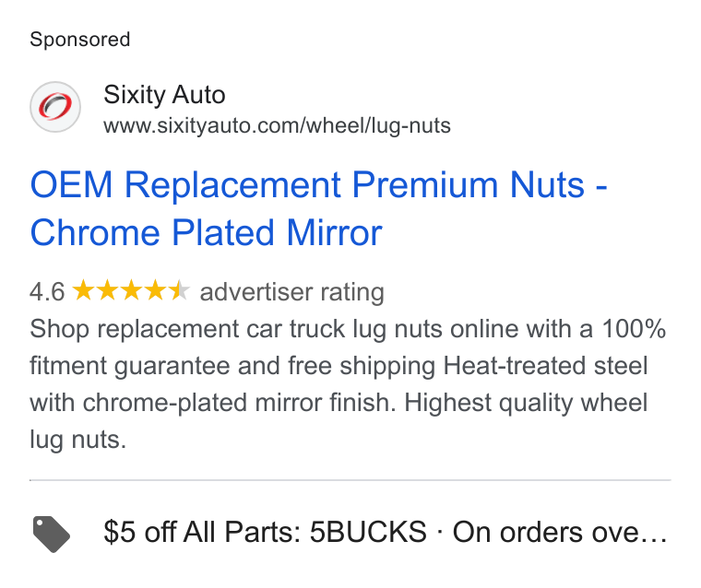Click the Chrome Plated Mirror headline line
Image resolution: width=701 pixels, height=588 pixels.
tap(206, 233)
